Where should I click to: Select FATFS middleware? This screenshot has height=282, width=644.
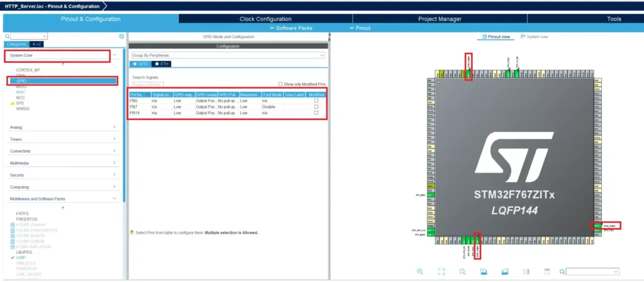[x=22, y=214]
